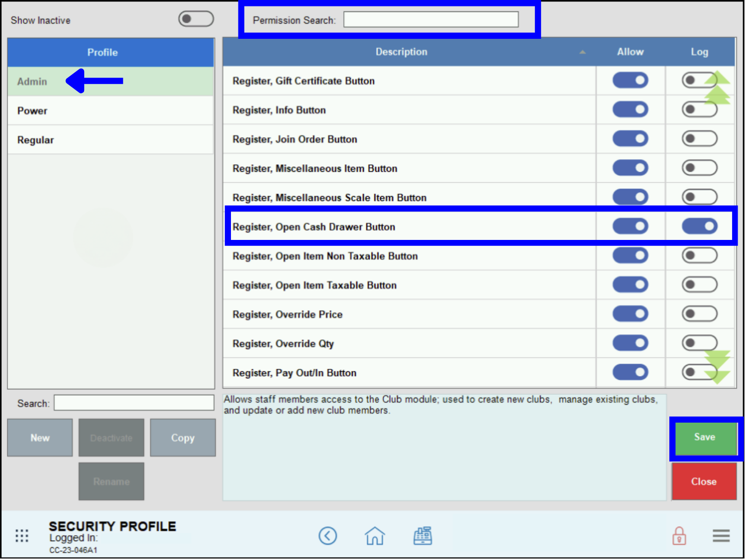Disable Allow for Override Qty

pyautogui.click(x=630, y=343)
